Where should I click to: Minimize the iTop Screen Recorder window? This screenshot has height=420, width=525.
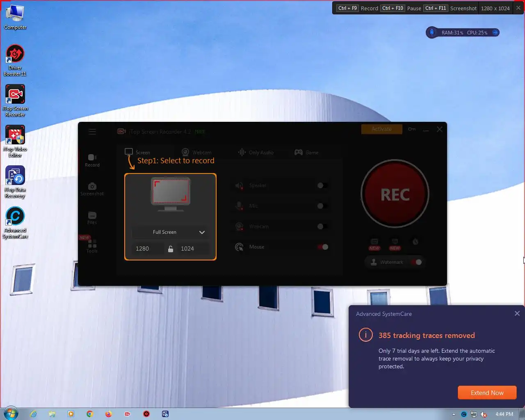coord(426,130)
